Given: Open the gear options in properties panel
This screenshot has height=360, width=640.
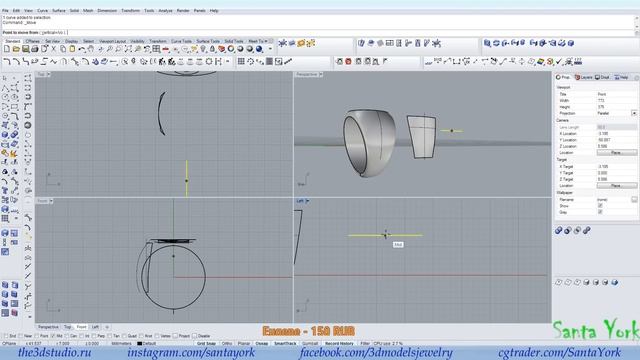Looking at the screenshot, I should 636,77.
